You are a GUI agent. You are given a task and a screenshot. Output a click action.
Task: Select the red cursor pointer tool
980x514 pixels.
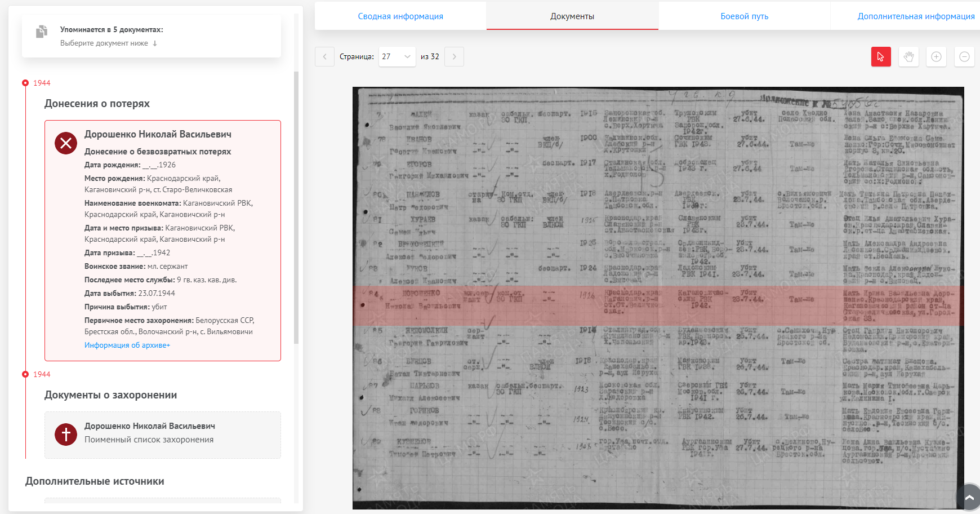tap(881, 56)
